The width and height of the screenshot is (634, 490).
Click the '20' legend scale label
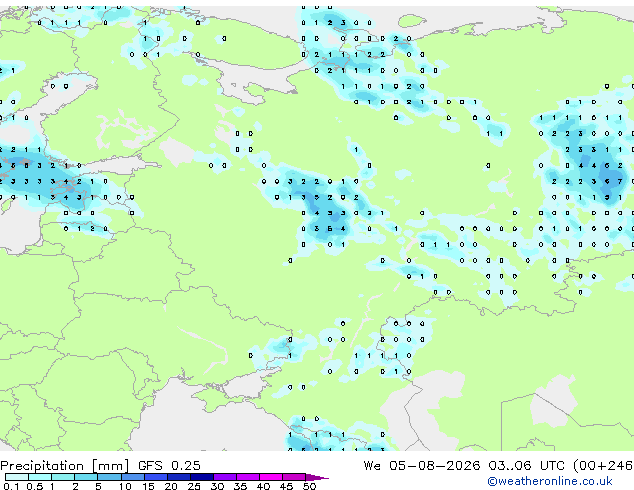point(171,486)
